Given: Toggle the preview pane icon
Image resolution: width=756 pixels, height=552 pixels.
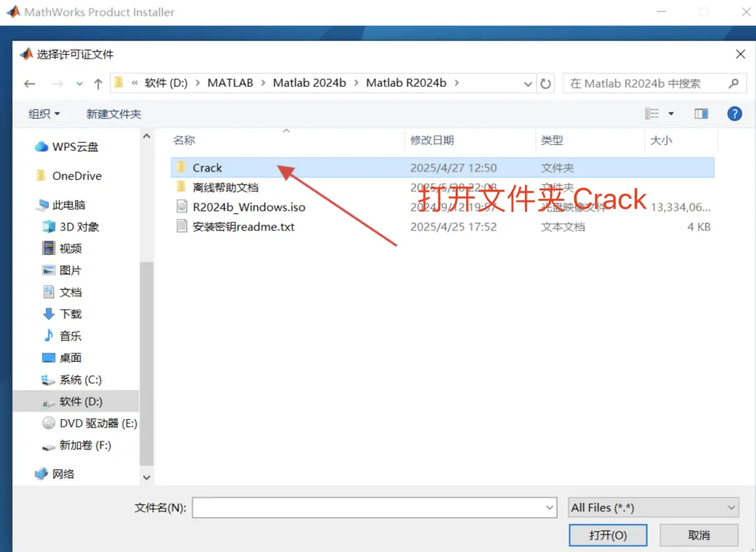Looking at the screenshot, I should (701, 113).
